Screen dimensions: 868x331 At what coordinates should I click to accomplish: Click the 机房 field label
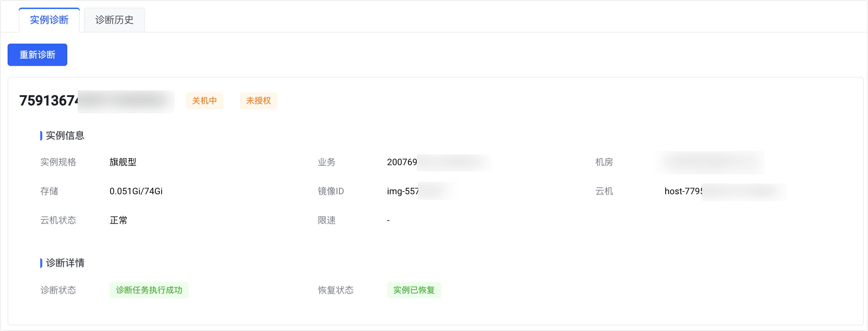click(604, 162)
